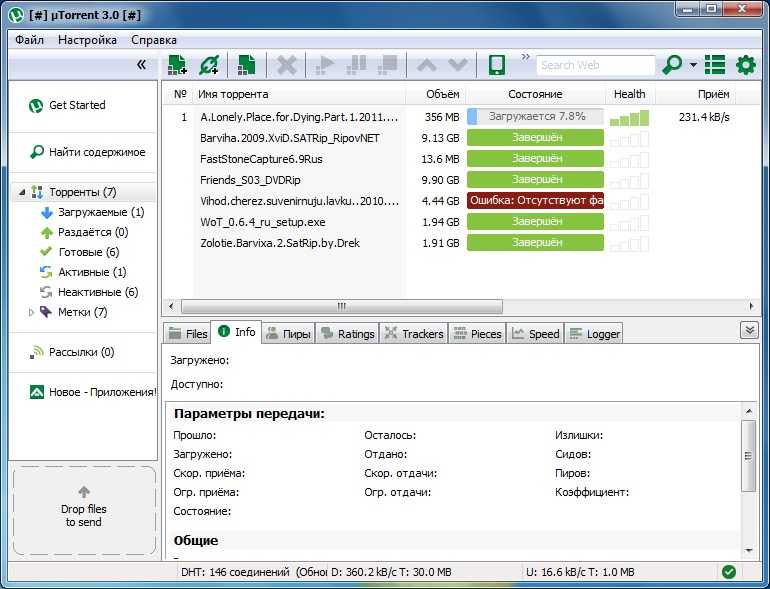Sort by the Приём column header
The width and height of the screenshot is (770, 589).
(696, 94)
